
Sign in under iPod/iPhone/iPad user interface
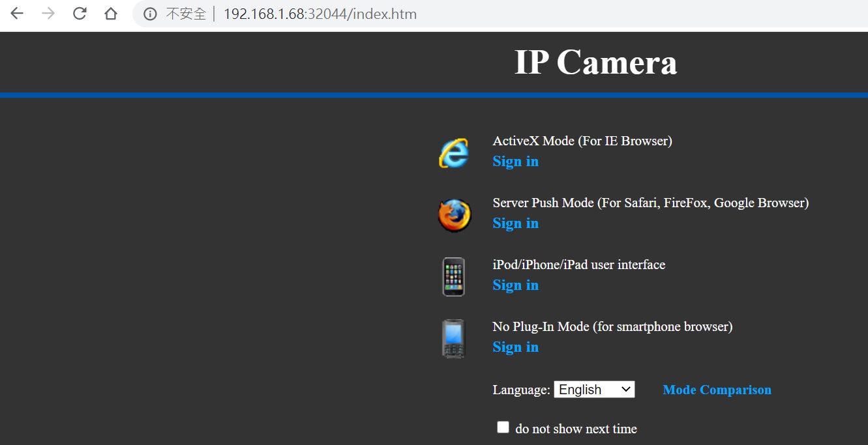point(515,285)
